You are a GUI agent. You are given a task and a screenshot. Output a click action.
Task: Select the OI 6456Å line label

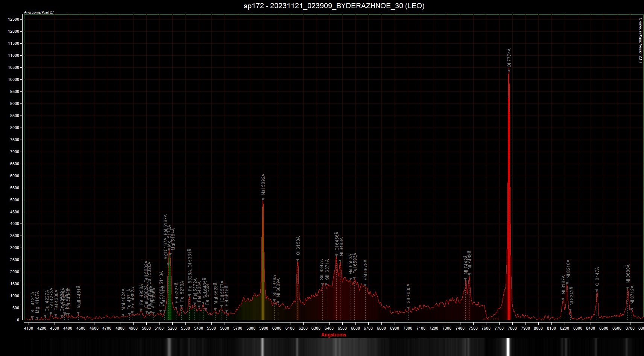click(337, 241)
